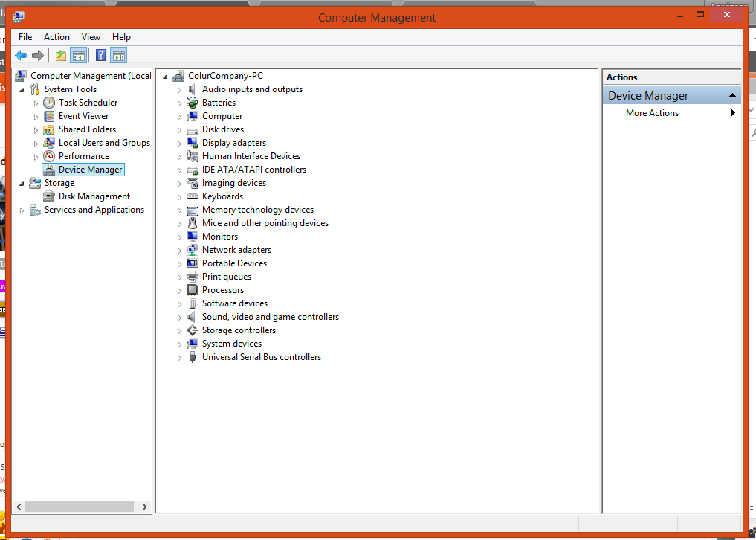Image resolution: width=756 pixels, height=540 pixels.
Task: Expand Services and Applications in tree
Action: pyautogui.click(x=22, y=210)
